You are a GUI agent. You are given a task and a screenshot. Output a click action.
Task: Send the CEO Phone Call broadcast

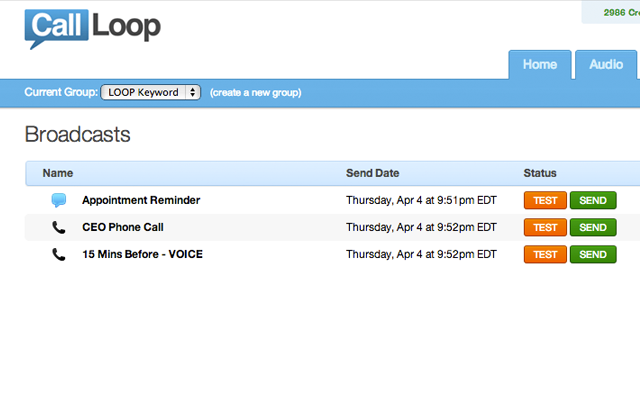(593, 227)
